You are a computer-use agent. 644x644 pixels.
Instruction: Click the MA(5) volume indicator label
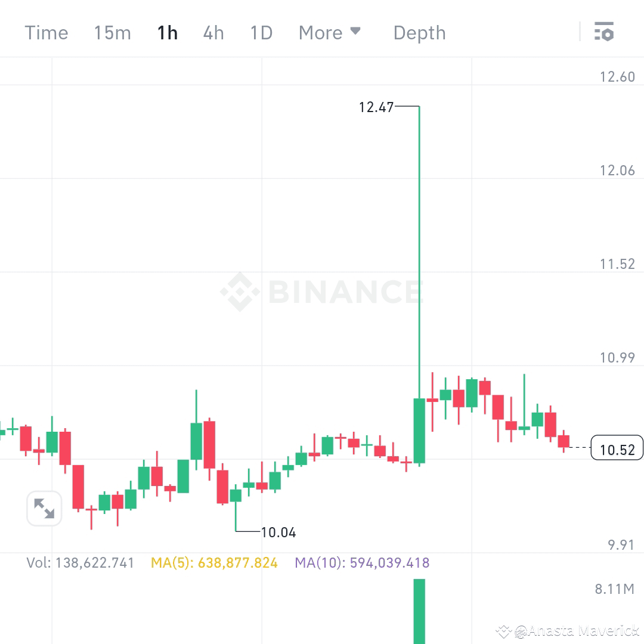point(215,562)
